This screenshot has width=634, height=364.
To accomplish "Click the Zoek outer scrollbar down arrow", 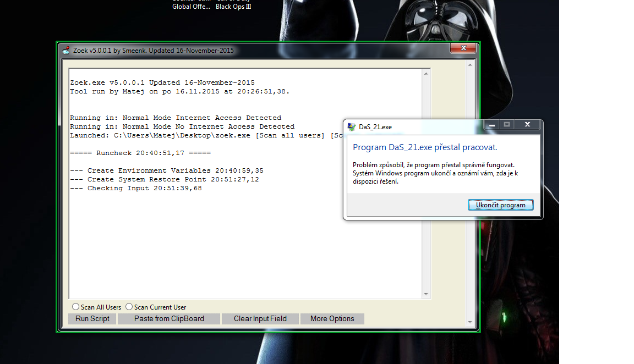I will tap(470, 322).
